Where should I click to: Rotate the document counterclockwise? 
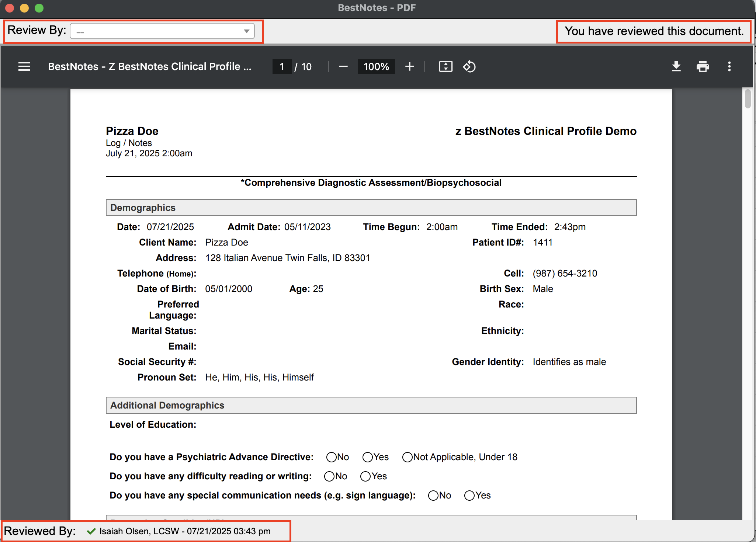pos(469,66)
